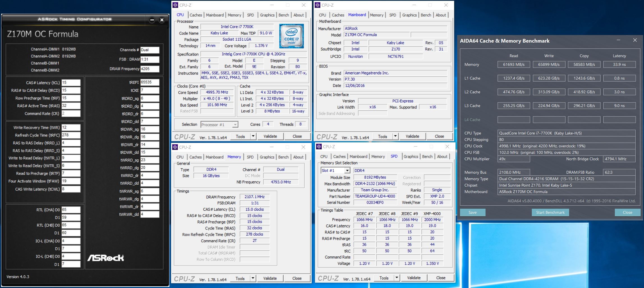The width and height of the screenshot is (644, 288).
Task: Select the tREFI value field
Action: tap(150, 82)
